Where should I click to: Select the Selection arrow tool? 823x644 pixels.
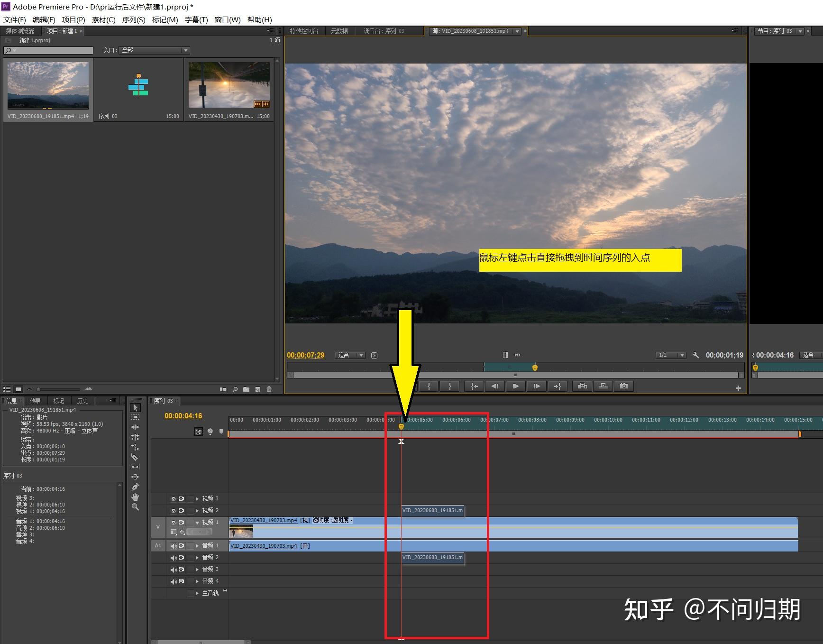pos(135,407)
